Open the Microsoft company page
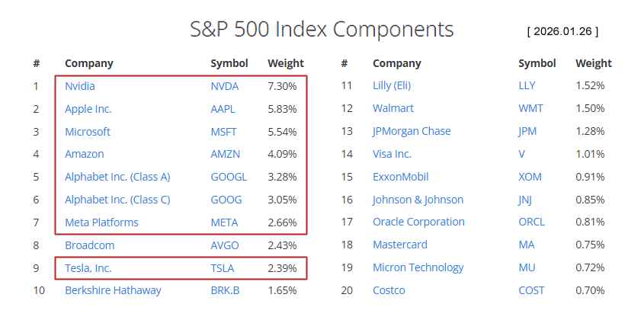Viewport: 644px width, 320px height. click(88, 132)
